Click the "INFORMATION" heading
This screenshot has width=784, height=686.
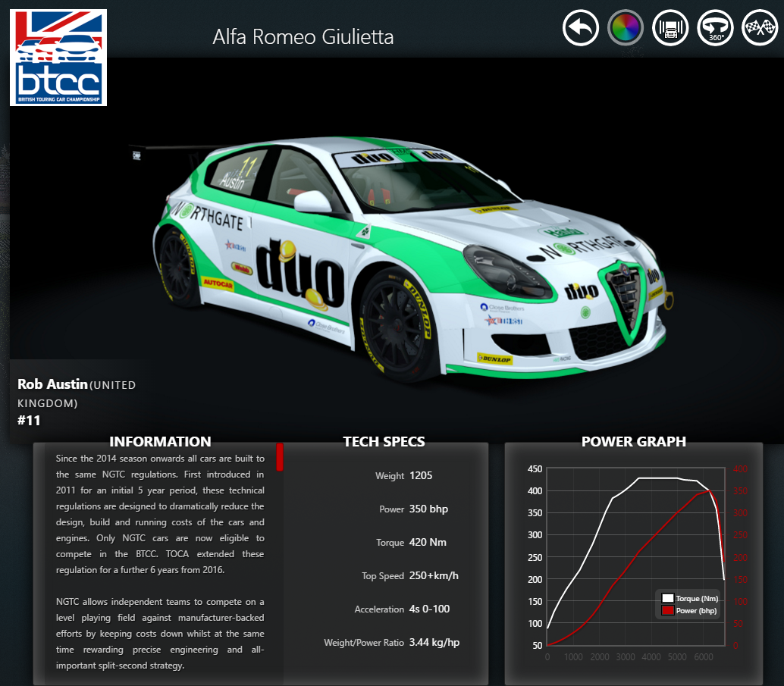(160, 441)
